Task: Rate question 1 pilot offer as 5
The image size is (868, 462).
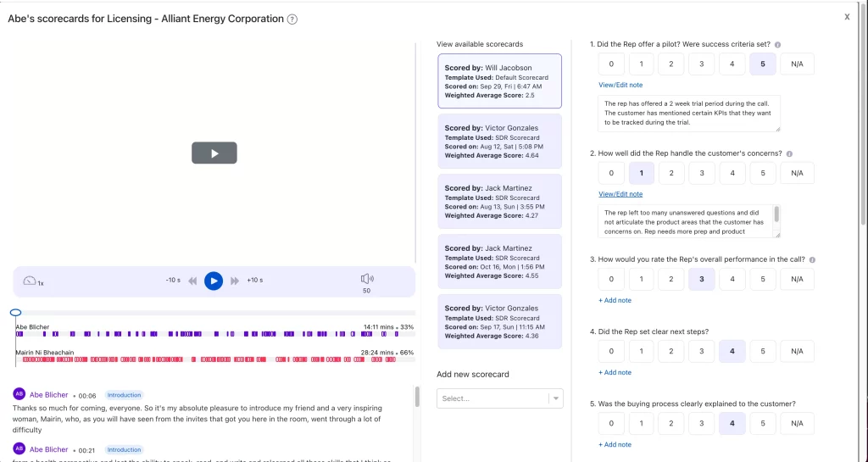Action: coord(762,64)
